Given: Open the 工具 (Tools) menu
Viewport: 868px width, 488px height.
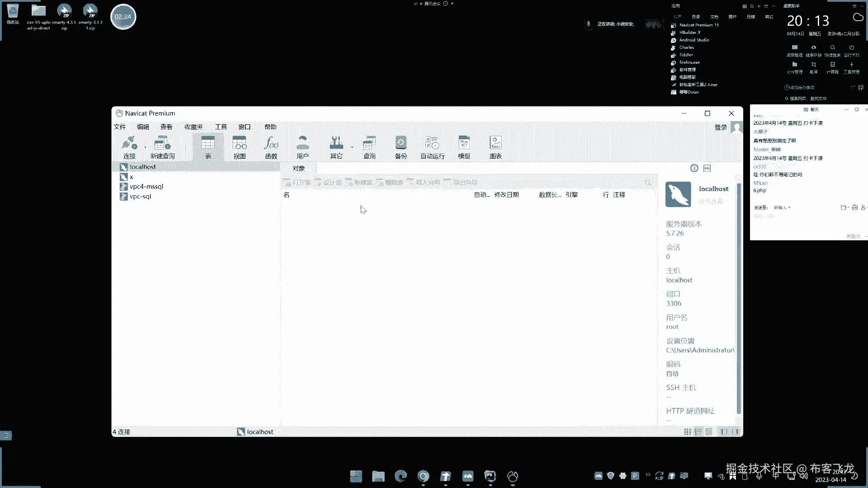Looking at the screenshot, I should pyautogui.click(x=221, y=127).
